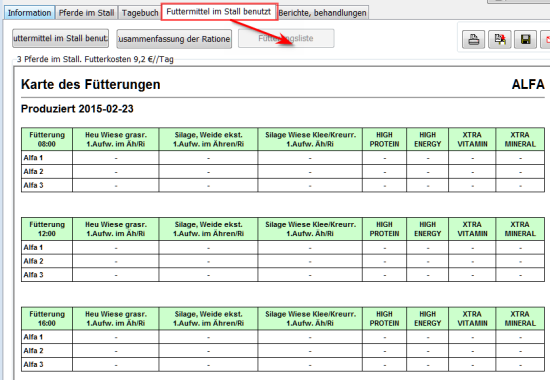Export the report with the red-arrow document icon
550x380 pixels.
499,39
